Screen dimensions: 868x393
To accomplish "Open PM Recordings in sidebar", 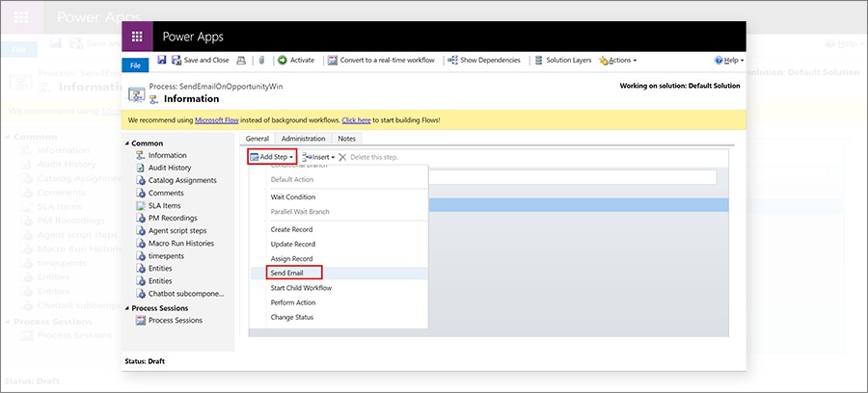I will click(173, 218).
